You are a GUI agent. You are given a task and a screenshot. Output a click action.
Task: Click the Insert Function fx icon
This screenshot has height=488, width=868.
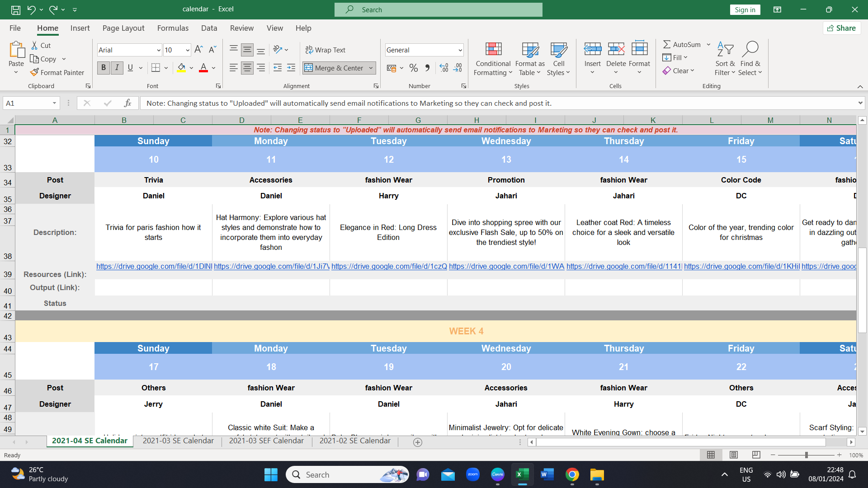click(x=127, y=103)
